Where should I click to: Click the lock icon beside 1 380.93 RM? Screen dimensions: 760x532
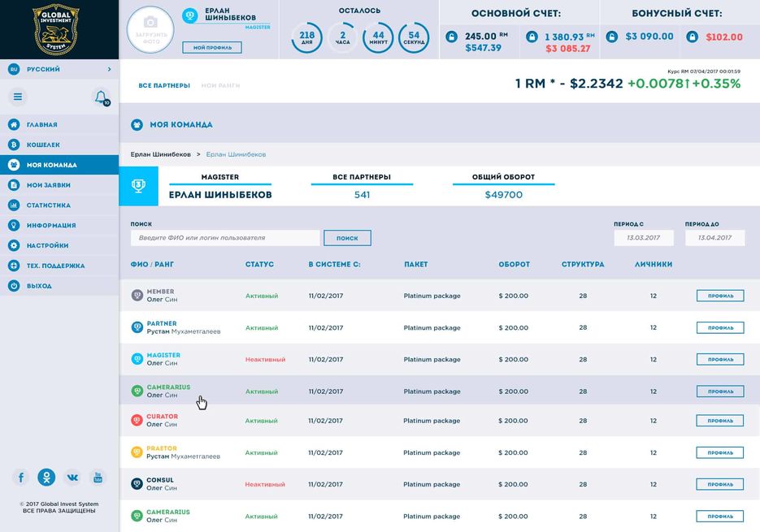532,37
